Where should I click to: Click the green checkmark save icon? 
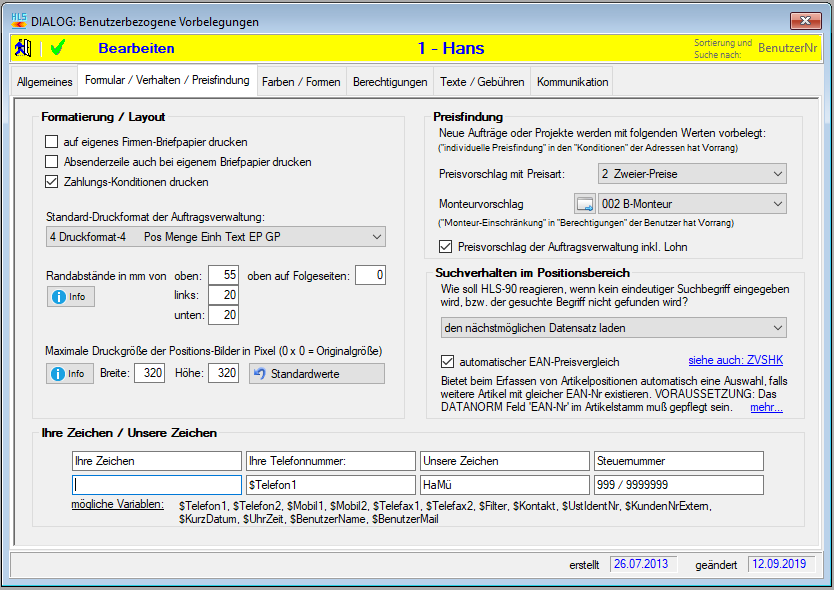pyautogui.click(x=57, y=47)
